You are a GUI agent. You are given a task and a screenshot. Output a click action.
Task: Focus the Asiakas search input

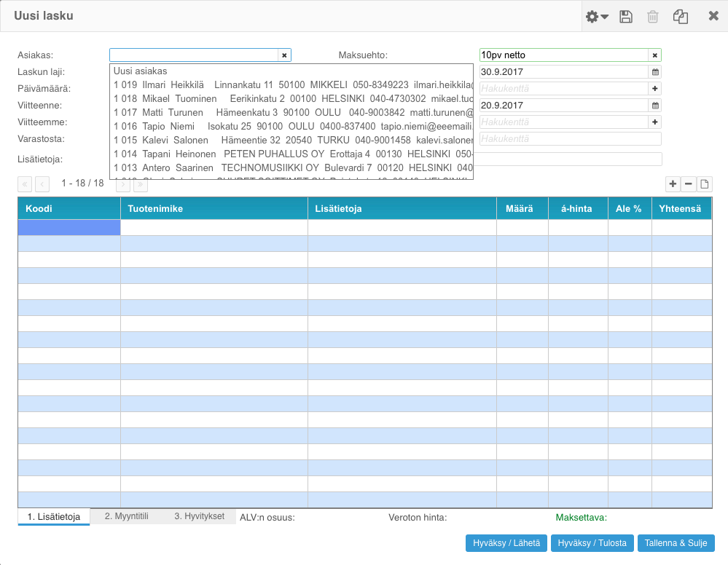pos(194,55)
